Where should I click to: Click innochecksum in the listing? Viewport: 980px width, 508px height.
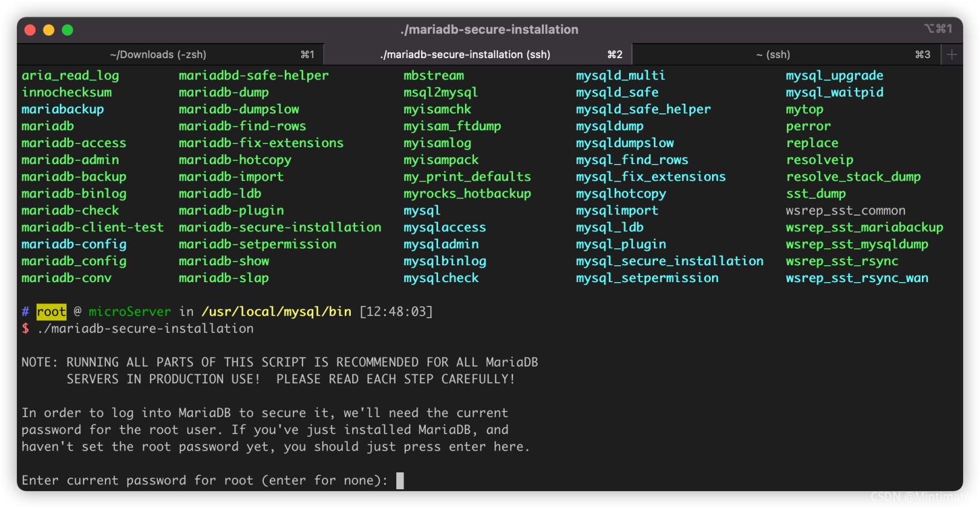click(x=67, y=93)
